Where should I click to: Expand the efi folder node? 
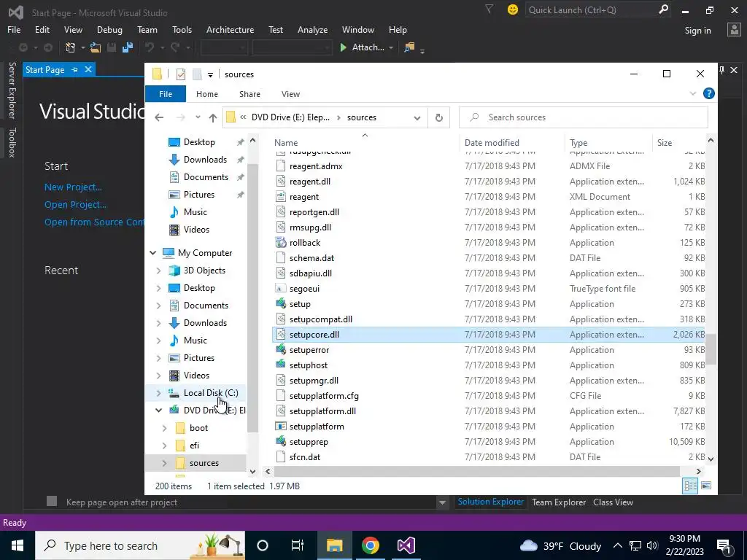click(x=164, y=446)
